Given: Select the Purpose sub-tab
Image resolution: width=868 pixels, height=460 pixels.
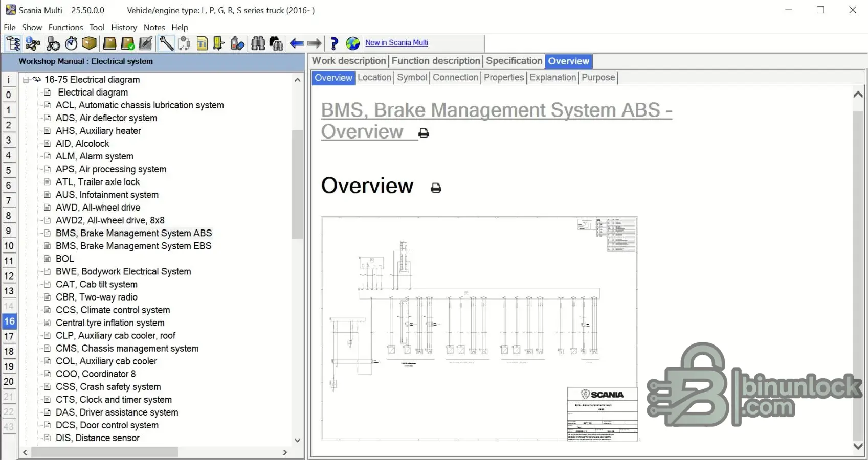Looking at the screenshot, I should coord(598,77).
